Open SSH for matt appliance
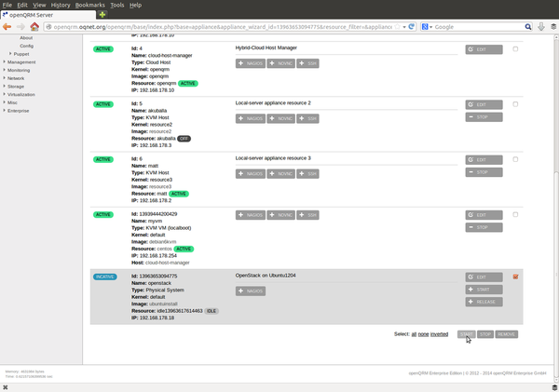Viewport: 559px width, 392px height. click(x=307, y=174)
